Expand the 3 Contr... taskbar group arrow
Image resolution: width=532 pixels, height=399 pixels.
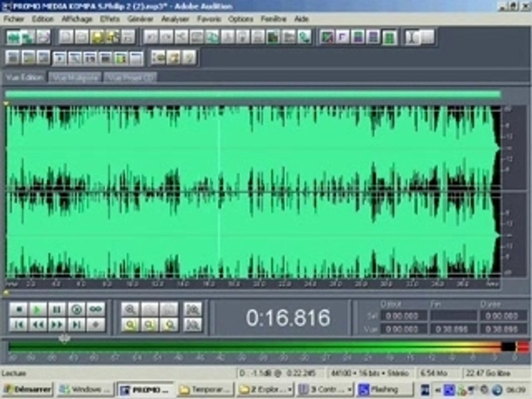(x=349, y=390)
